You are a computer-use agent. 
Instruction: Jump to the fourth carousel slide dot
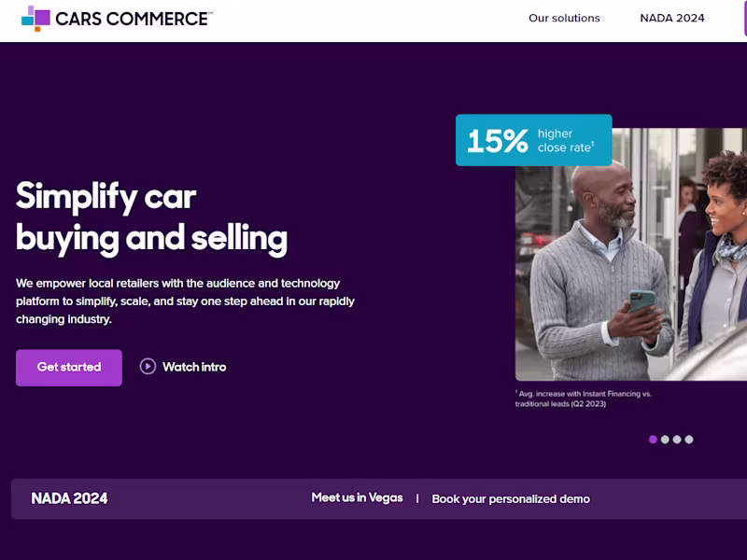pyautogui.click(x=689, y=440)
